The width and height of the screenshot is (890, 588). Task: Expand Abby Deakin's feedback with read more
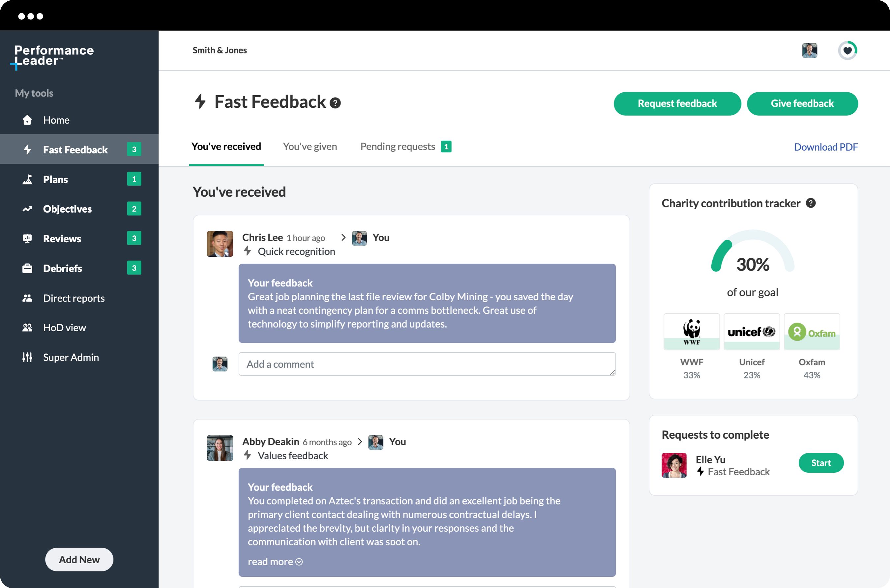275,561
